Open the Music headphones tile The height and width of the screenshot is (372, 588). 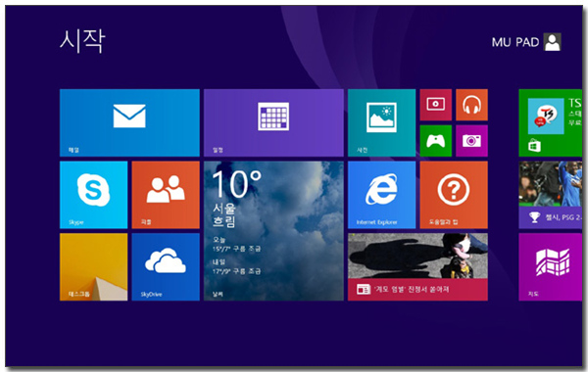tap(471, 105)
